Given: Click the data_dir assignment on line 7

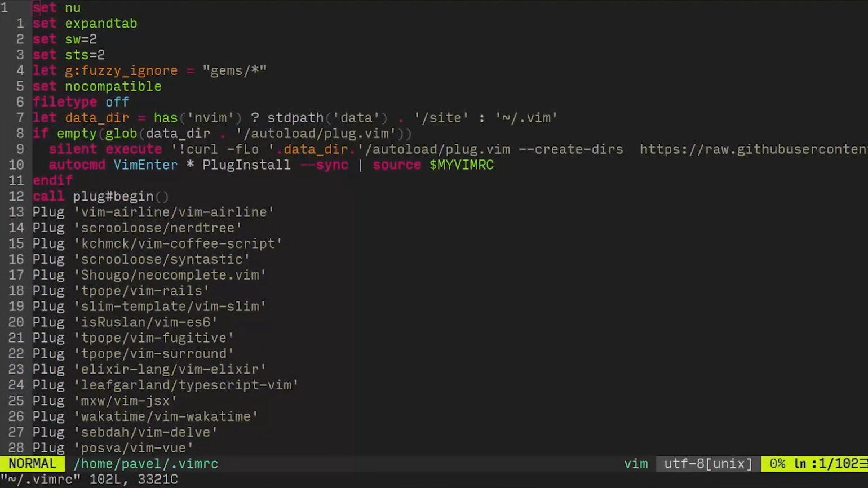Looking at the screenshot, I should coord(295,118).
